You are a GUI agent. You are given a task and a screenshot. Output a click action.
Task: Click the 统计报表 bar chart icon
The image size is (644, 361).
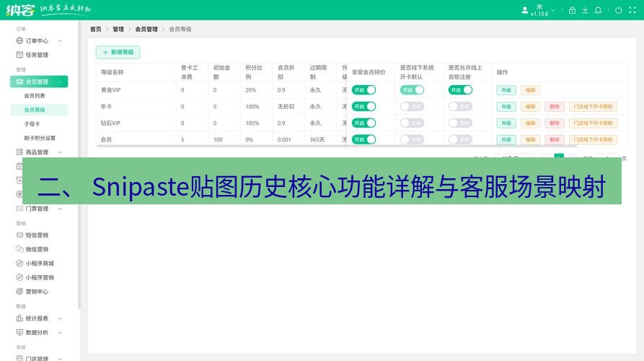pos(19,318)
